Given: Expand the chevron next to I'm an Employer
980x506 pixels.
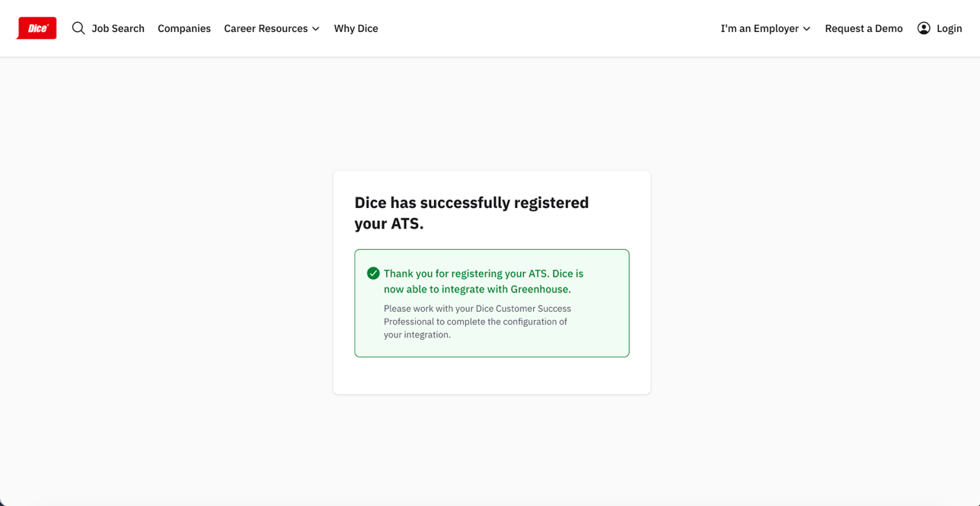Looking at the screenshot, I should click(x=806, y=29).
